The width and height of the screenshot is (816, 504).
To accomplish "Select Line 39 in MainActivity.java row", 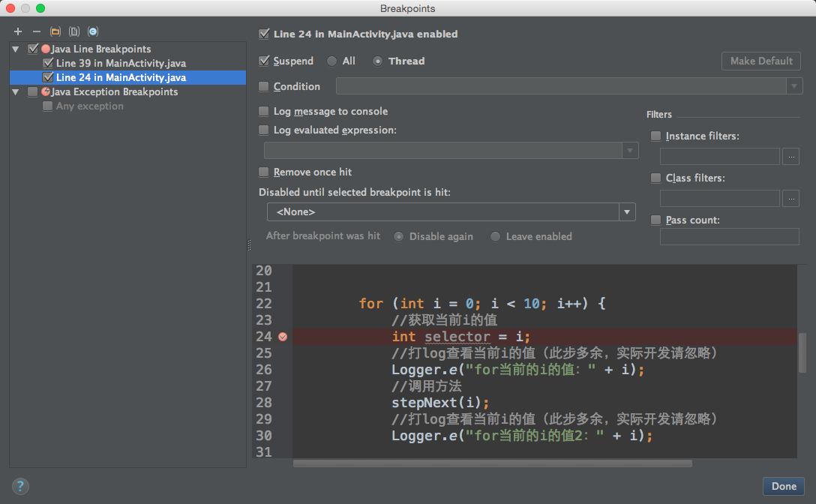I will point(128,63).
